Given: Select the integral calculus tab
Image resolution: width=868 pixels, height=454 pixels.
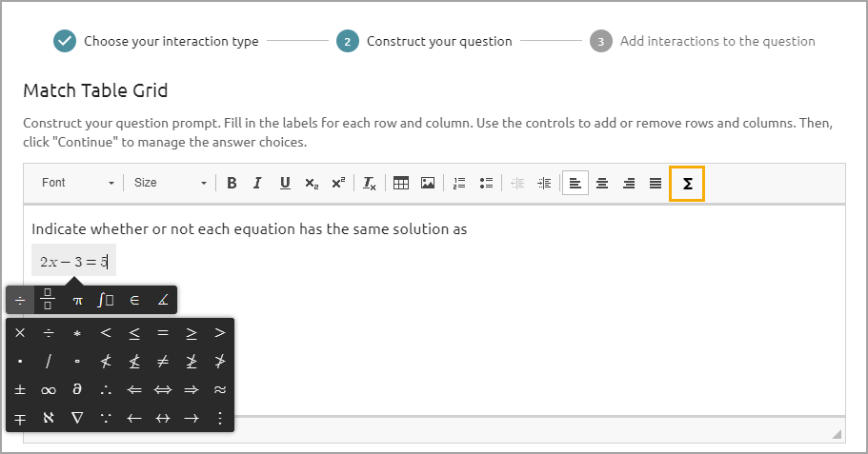Looking at the screenshot, I should pyautogui.click(x=105, y=300).
